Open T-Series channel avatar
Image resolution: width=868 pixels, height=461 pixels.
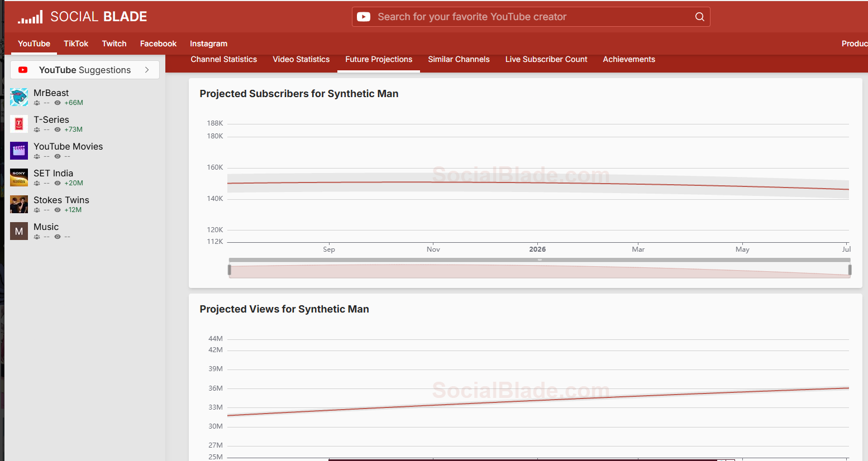click(x=19, y=124)
